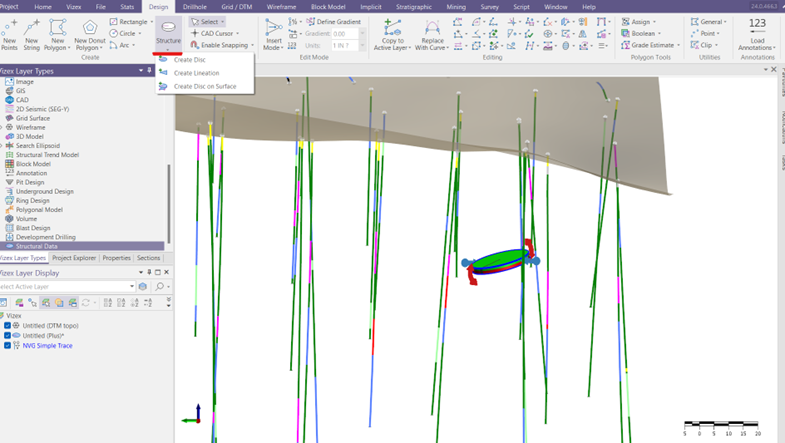Switch to the Project Explorer tab
The image size is (785, 443).
click(76, 258)
